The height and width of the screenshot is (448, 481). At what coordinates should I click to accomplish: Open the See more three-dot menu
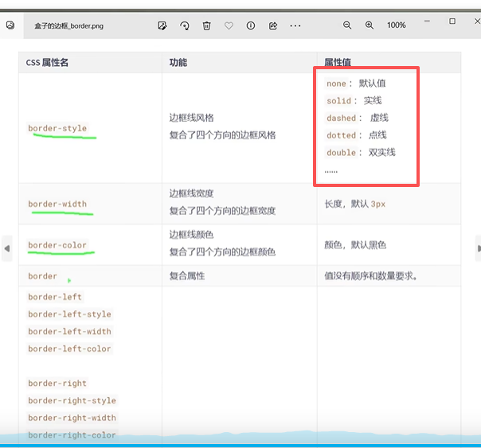(295, 25)
